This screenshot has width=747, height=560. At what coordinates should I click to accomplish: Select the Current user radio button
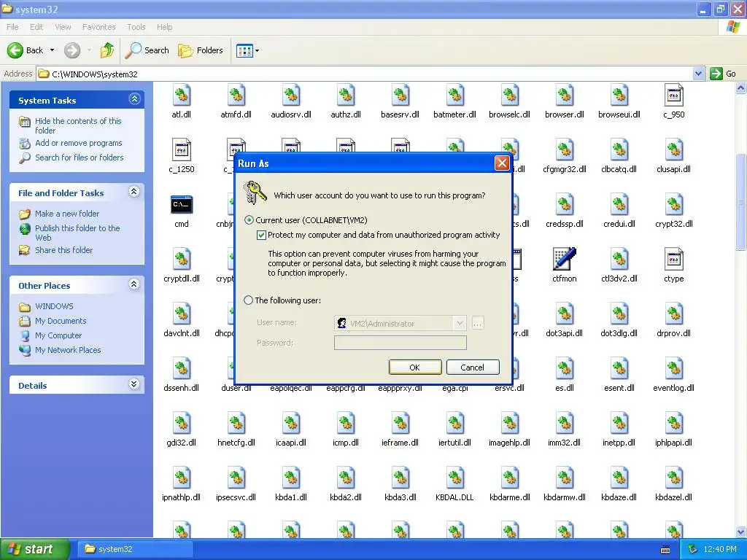(249, 220)
